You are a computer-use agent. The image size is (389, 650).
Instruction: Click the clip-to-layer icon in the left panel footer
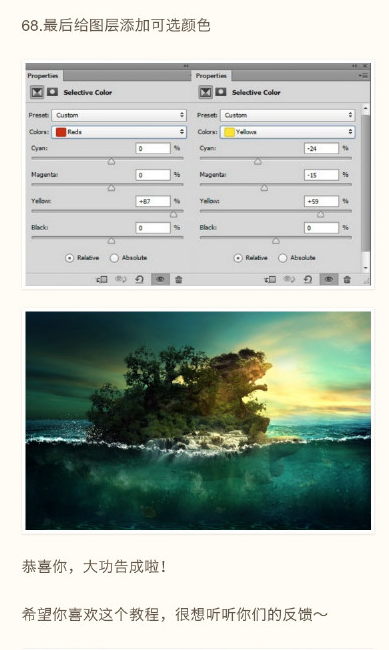(x=102, y=279)
